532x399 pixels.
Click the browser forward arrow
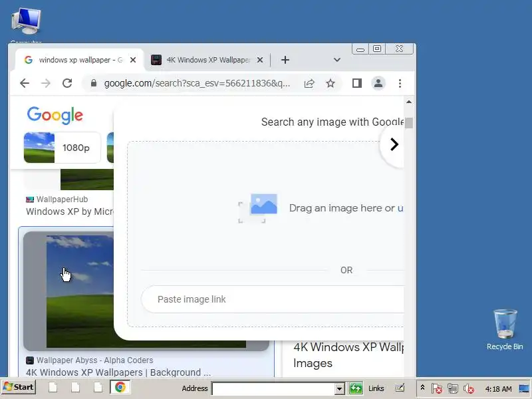point(46,83)
